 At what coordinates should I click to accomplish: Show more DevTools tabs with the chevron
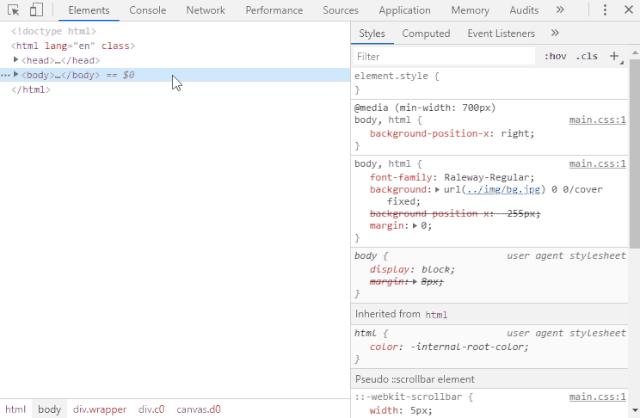pos(559,10)
